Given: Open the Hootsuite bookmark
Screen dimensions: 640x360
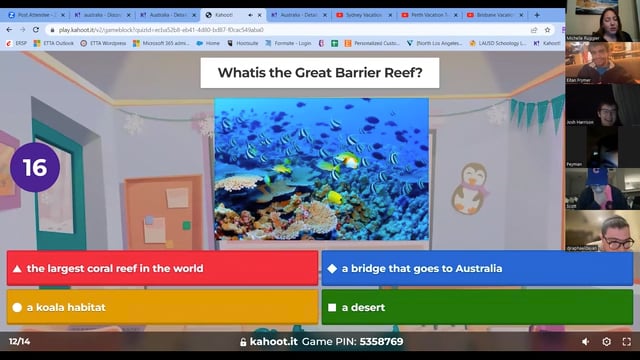Looking at the screenshot, I should (243, 43).
